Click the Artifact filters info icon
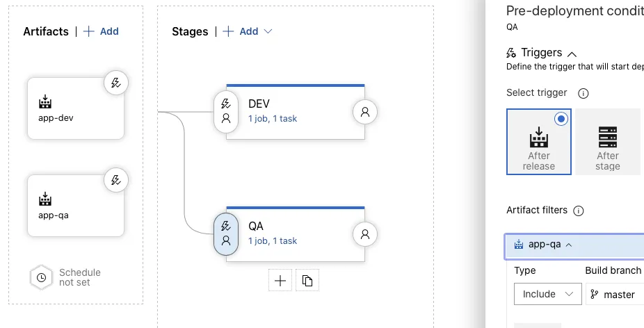 (x=578, y=211)
